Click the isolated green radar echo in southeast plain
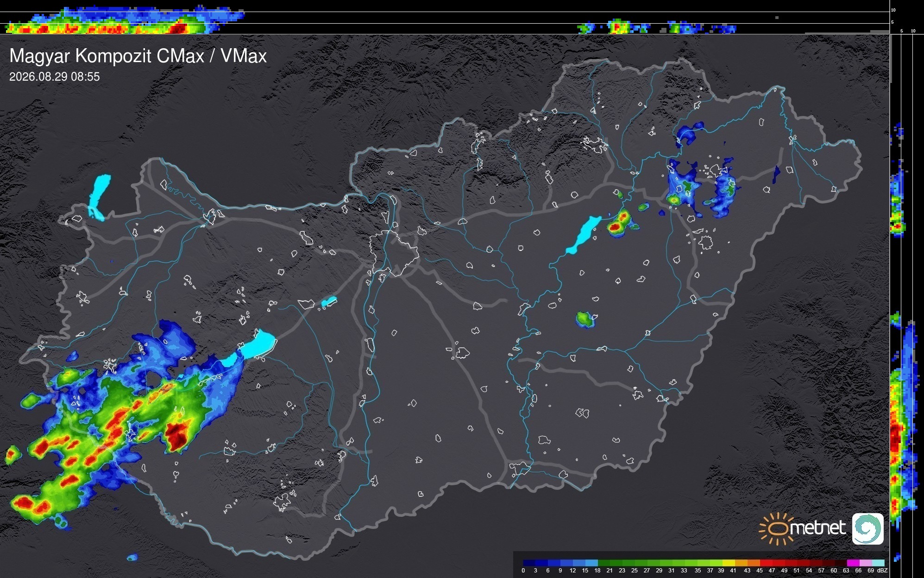This screenshot has height=578, width=924. tap(585, 319)
